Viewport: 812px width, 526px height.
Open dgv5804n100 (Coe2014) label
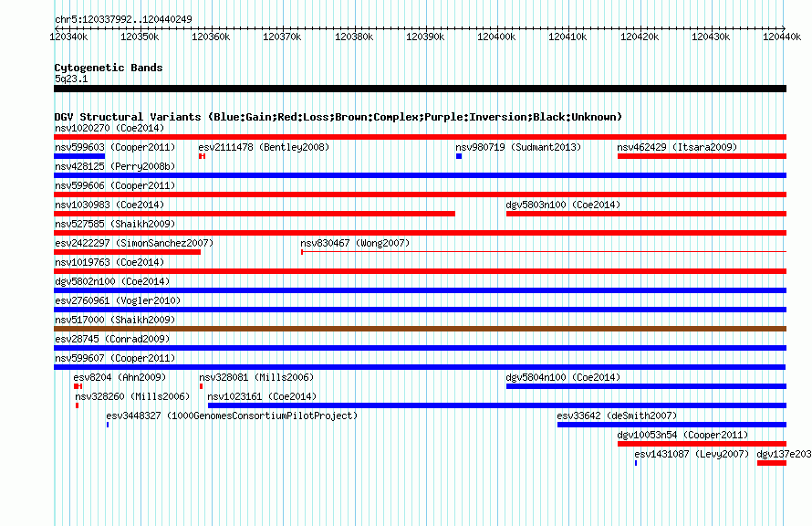pyautogui.click(x=563, y=377)
